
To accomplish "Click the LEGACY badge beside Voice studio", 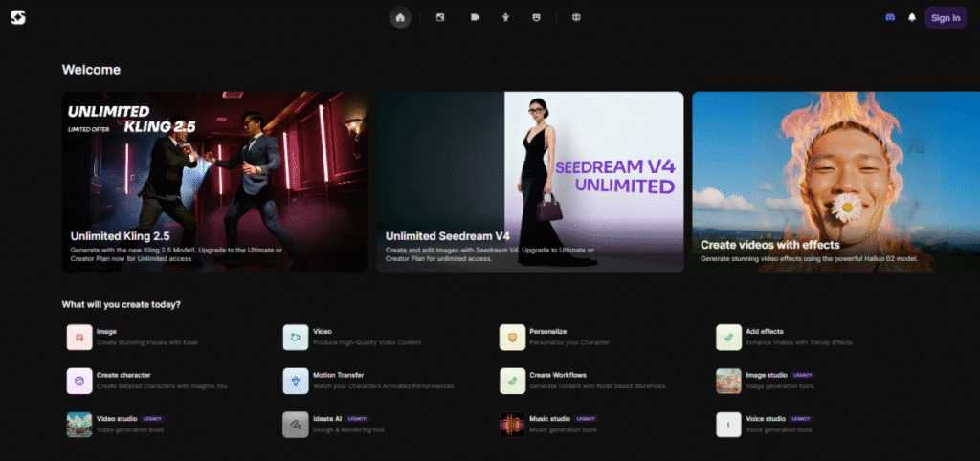I will [x=801, y=419].
